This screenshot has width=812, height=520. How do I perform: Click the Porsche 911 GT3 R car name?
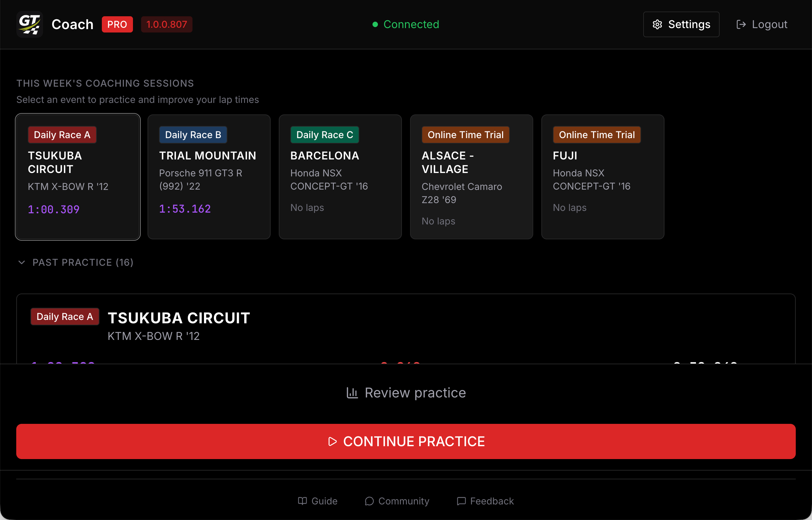201,179
